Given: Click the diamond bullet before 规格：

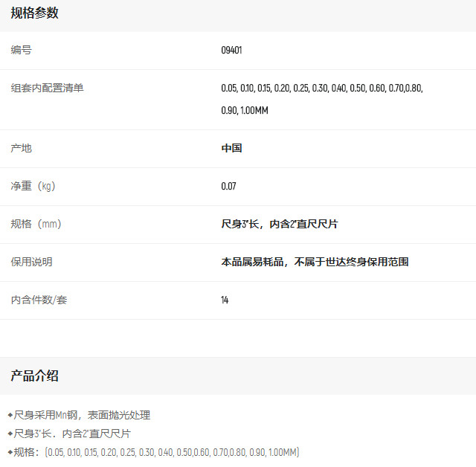Looking at the screenshot, I should 10,452.
